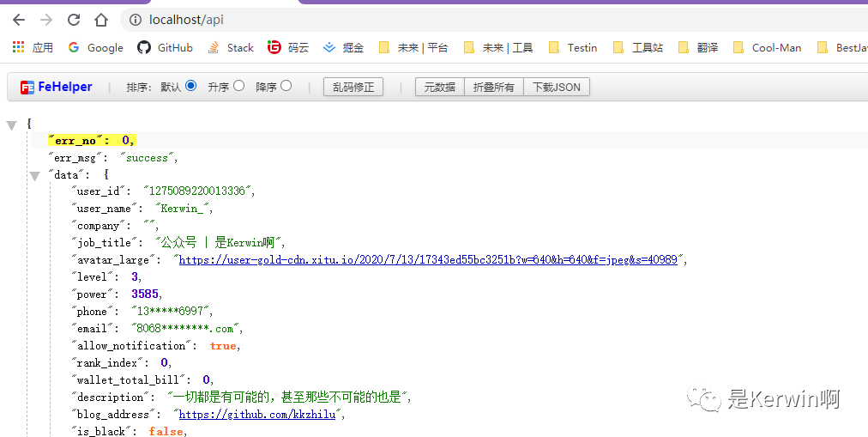The width and height of the screenshot is (868, 437).
Task: Open the GitHub bookmark
Action: (x=165, y=47)
